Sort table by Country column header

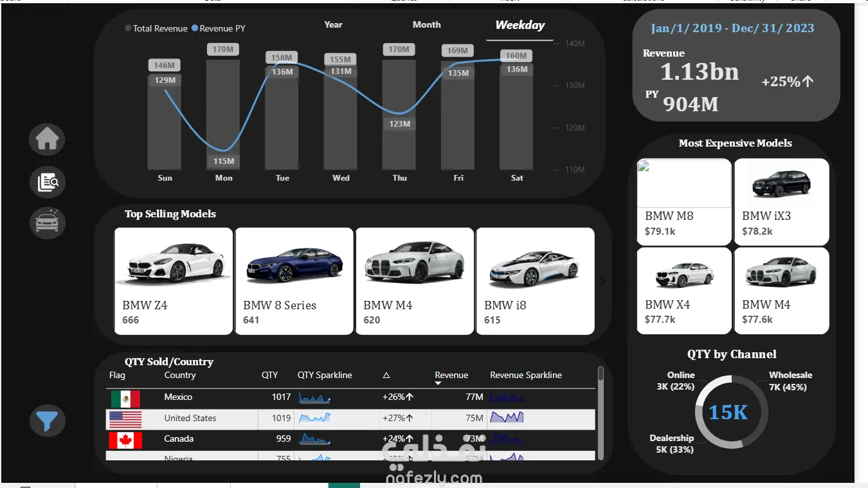click(180, 375)
